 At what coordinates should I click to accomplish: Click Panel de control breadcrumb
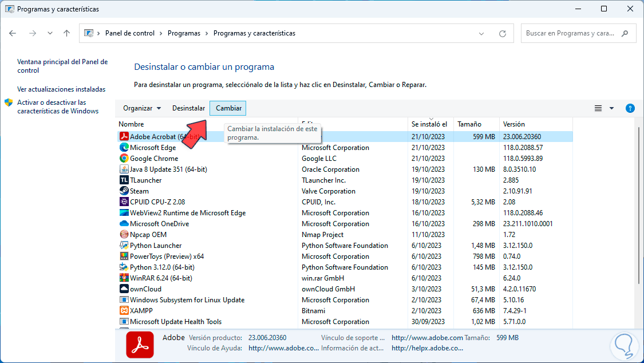(x=130, y=33)
